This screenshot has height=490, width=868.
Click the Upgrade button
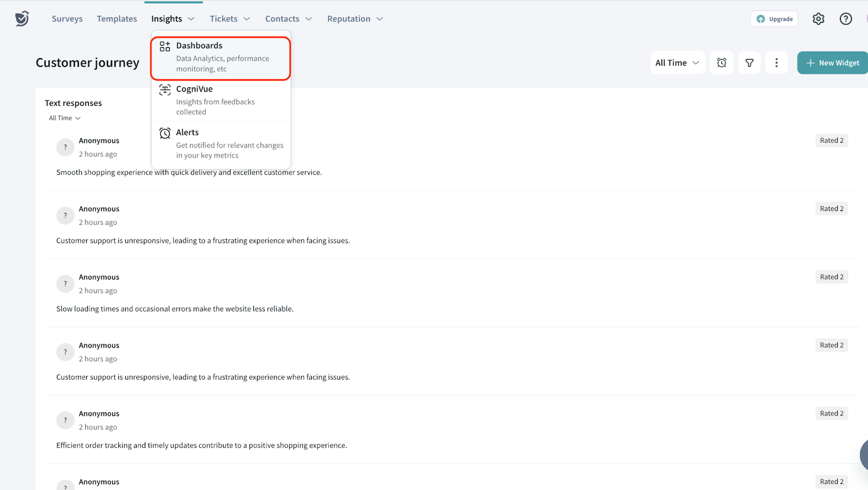tap(774, 19)
